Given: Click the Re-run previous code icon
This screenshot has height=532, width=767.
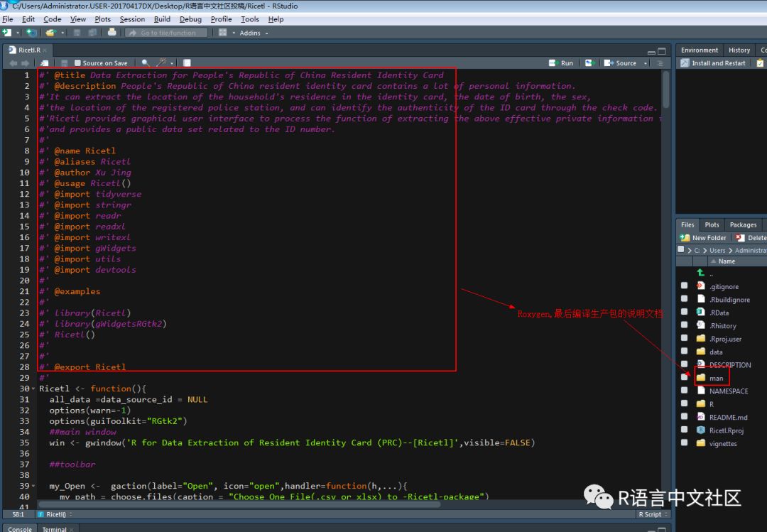Looking at the screenshot, I should (589, 63).
